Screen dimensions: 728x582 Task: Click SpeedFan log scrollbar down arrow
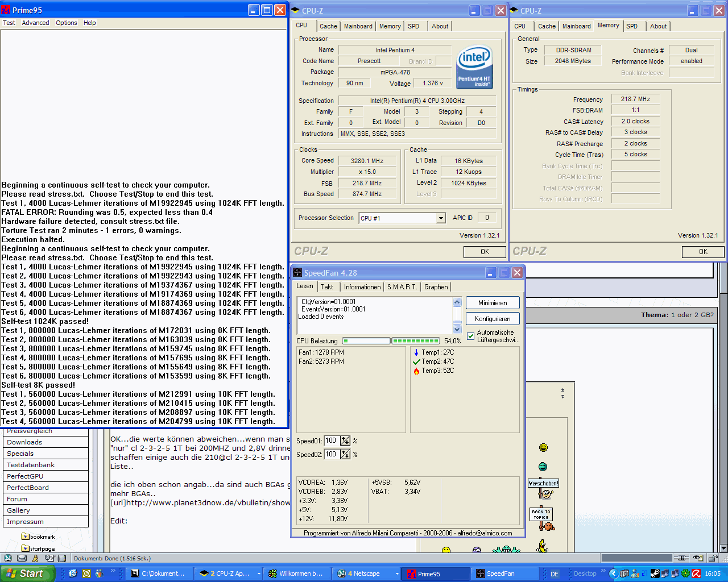point(457,329)
